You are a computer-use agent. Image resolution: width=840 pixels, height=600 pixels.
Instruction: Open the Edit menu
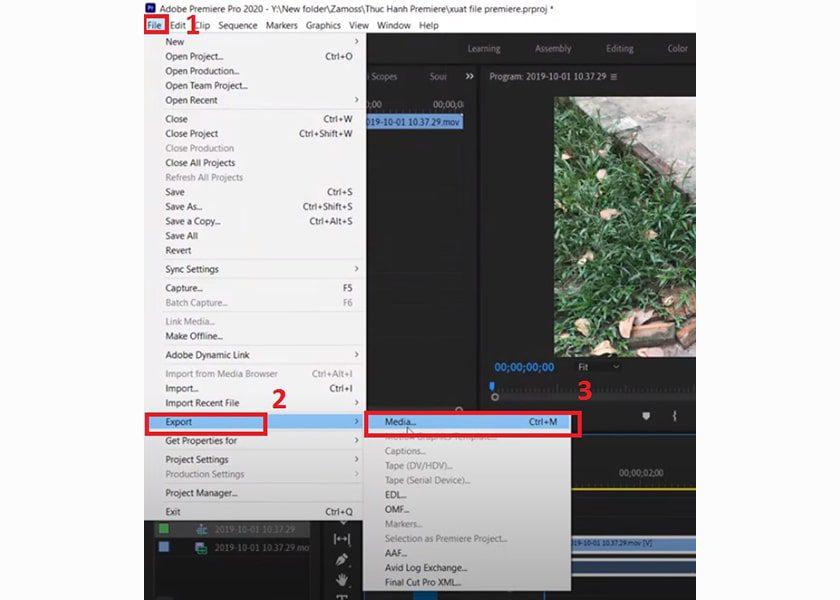point(177,25)
